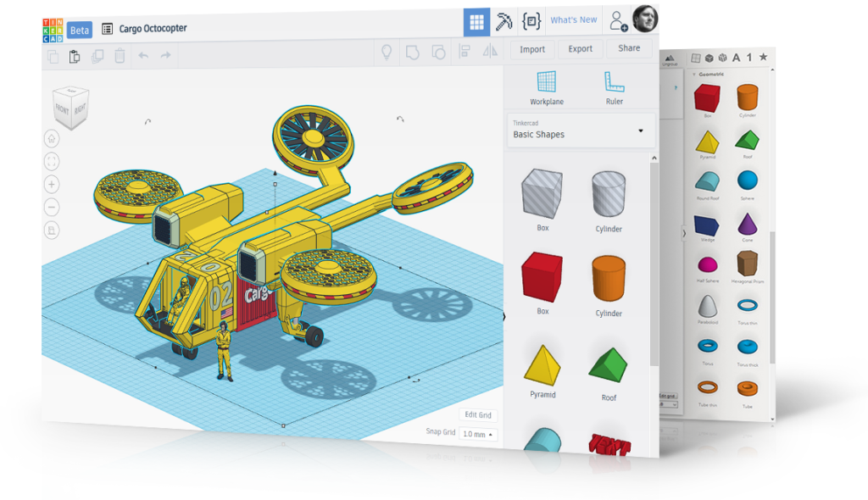Click the Zoom in plus icon
Viewport: 868px width, 500px height.
coord(52,185)
